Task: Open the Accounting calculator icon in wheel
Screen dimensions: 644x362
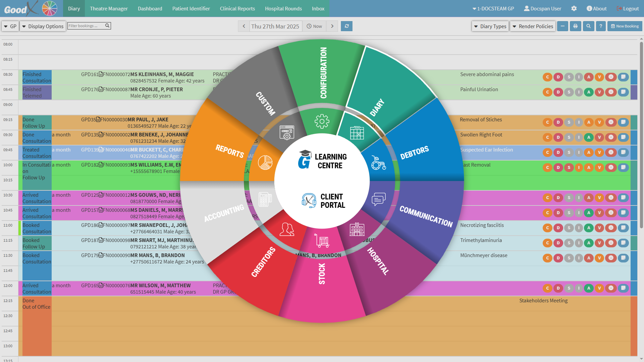Action: point(265,199)
